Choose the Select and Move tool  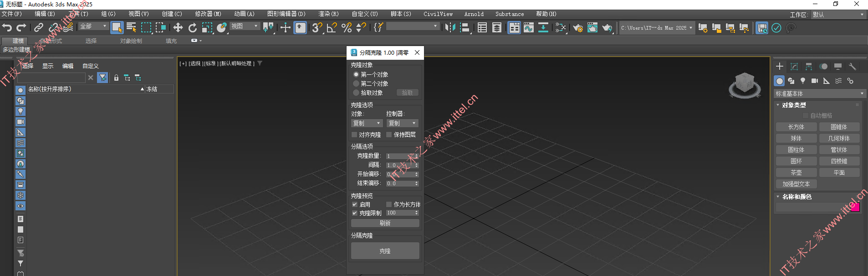(x=178, y=28)
